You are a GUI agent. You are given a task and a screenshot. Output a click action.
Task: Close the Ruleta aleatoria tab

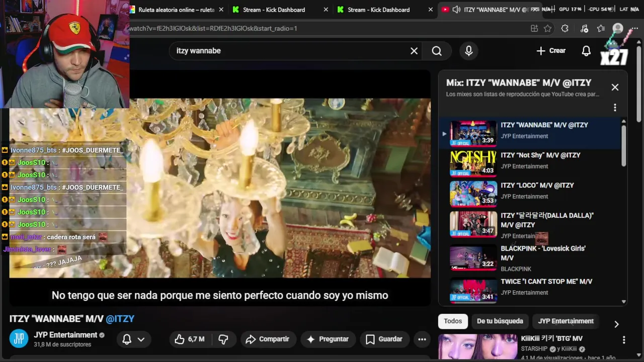[x=221, y=10]
